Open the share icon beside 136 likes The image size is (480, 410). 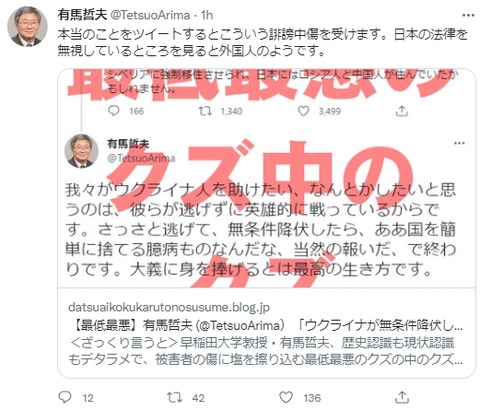pyautogui.click(x=402, y=397)
